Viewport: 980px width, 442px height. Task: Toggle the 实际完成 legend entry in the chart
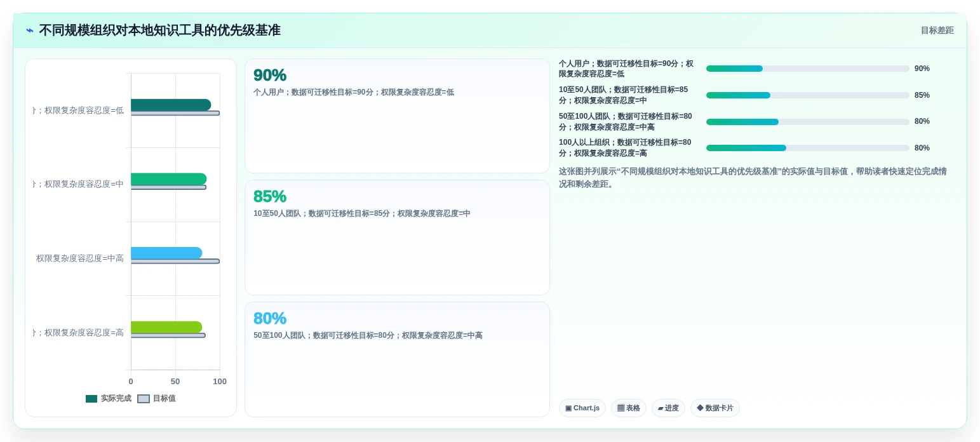(109, 399)
